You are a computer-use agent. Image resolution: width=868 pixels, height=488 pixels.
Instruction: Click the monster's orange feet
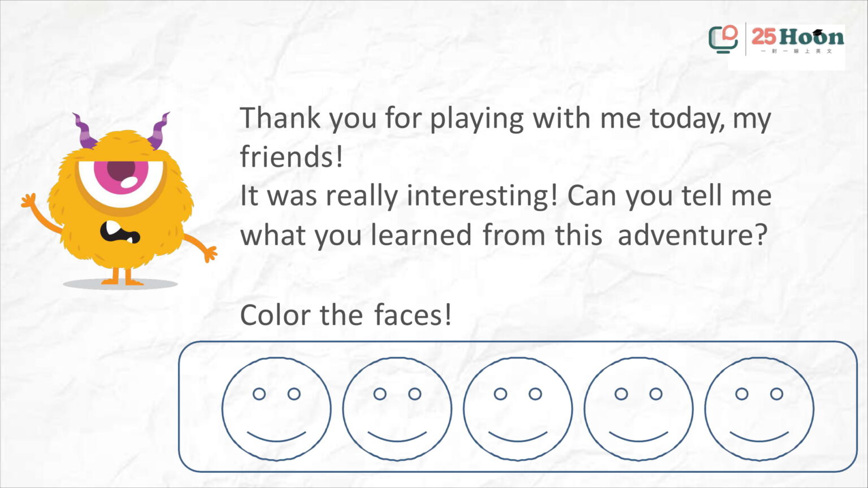click(122, 277)
